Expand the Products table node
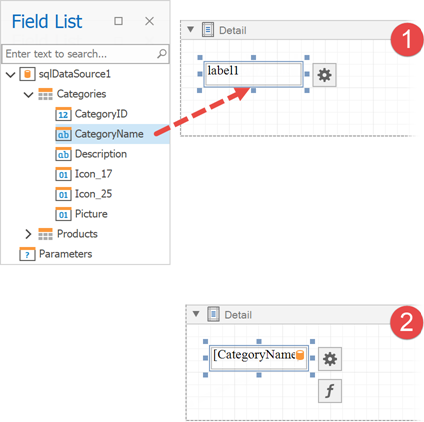 click(x=28, y=234)
